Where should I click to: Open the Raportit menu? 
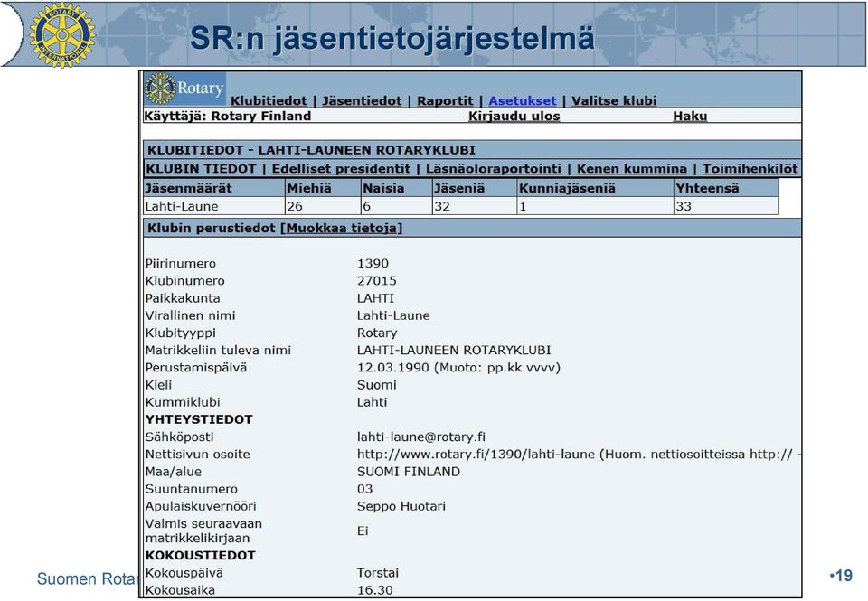coord(445,100)
